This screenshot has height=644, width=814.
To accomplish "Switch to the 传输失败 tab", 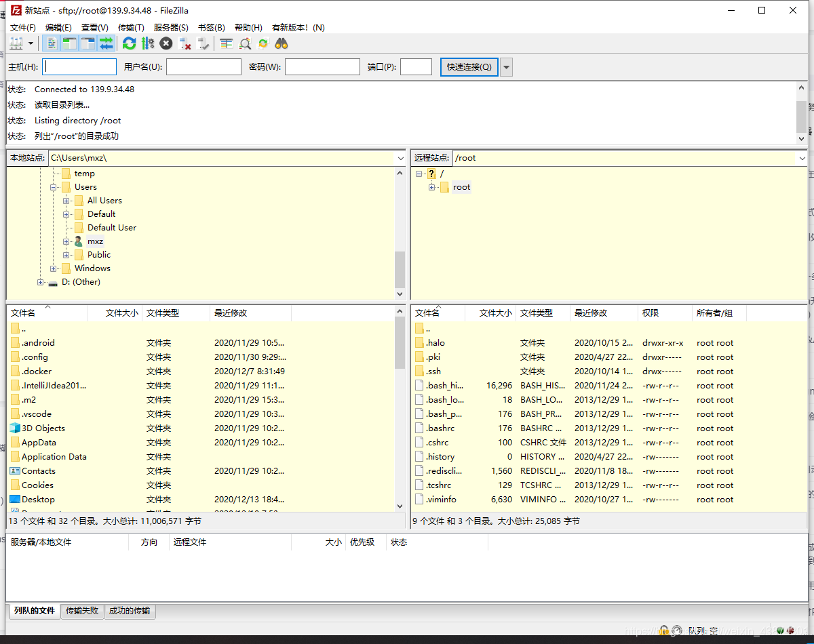I will pos(82,611).
